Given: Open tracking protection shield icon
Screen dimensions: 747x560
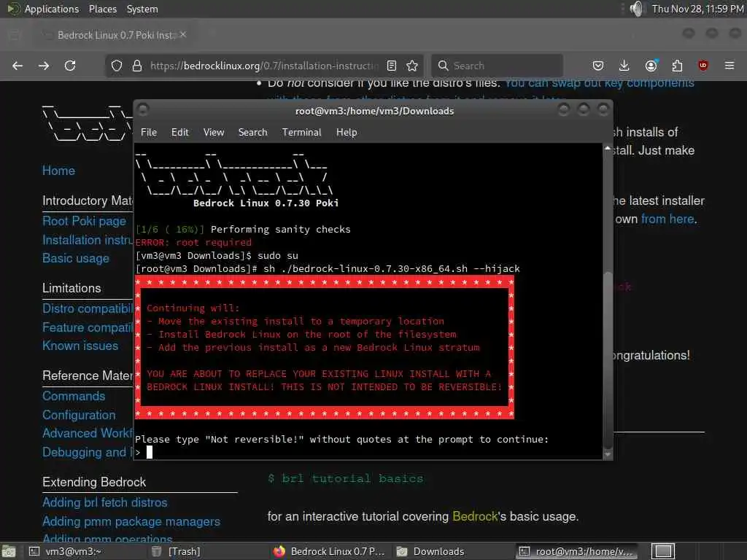Looking at the screenshot, I should (117, 66).
